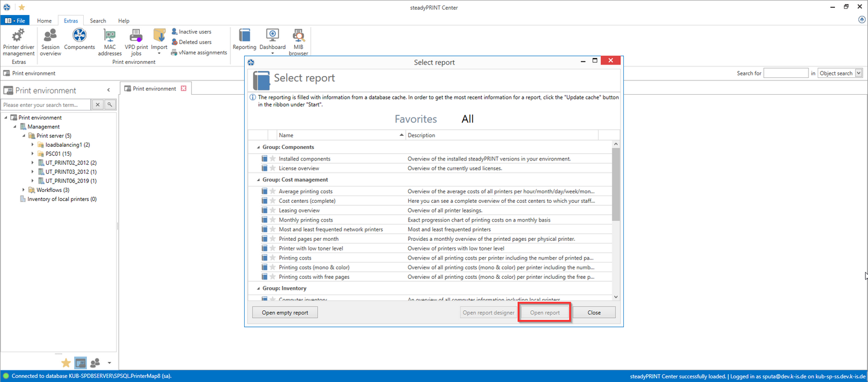Collapse the Group: Inventory section
This screenshot has width=868, height=382.
(258, 288)
